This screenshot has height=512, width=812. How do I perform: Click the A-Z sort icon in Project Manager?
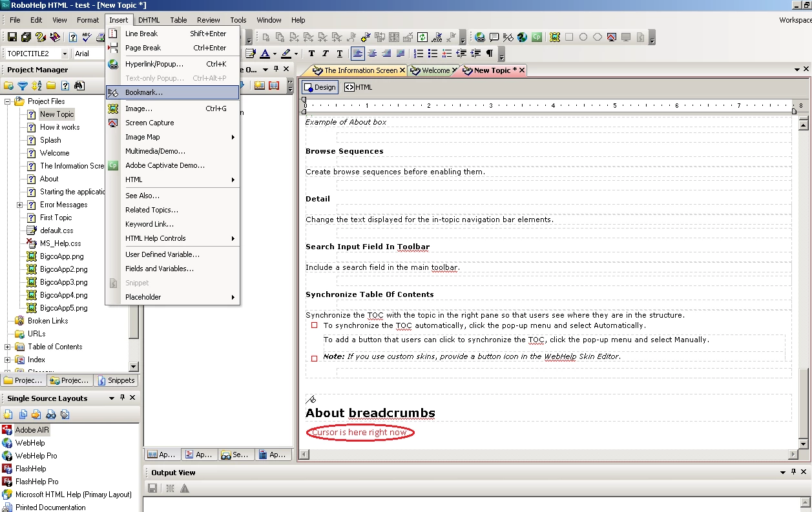click(37, 85)
